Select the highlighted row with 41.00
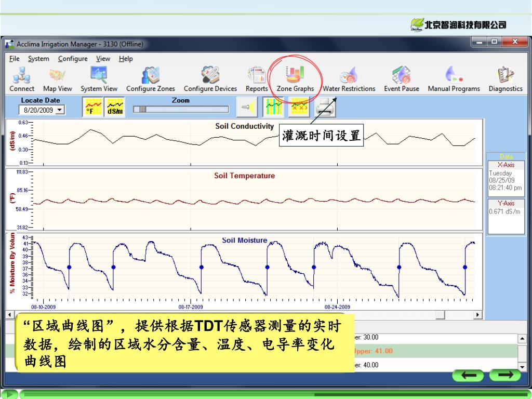This screenshot has width=532, height=399. click(261, 351)
